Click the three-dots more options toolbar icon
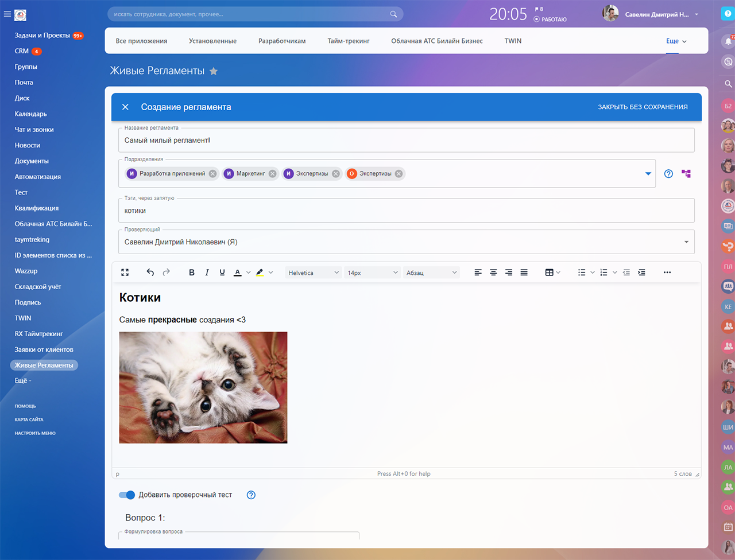Screen dimensions: 735x560 (x=667, y=273)
